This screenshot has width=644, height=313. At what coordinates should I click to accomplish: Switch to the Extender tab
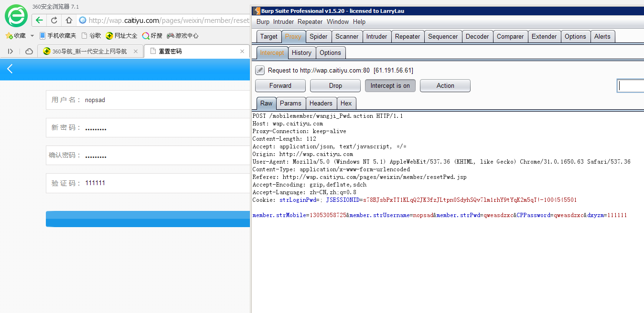coord(544,37)
